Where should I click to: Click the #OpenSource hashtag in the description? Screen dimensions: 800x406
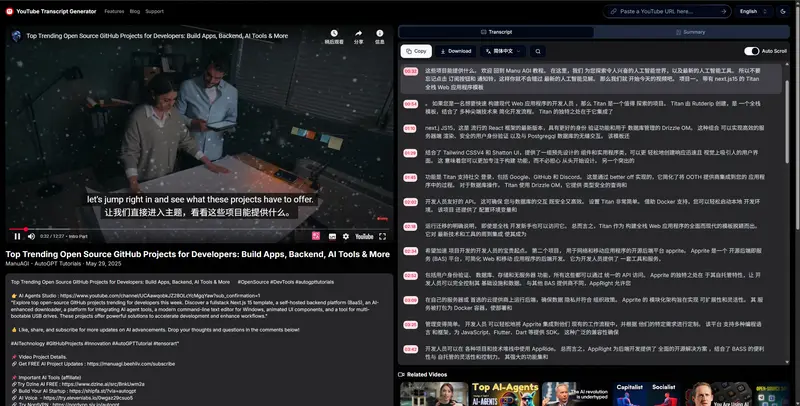tap(252, 282)
